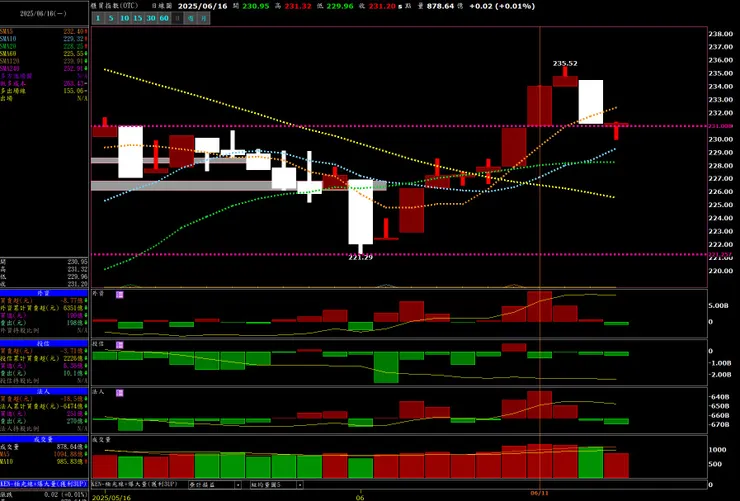Select the SMA10 value row
Image resolution: width=740 pixels, height=501 pixels.
point(44,39)
